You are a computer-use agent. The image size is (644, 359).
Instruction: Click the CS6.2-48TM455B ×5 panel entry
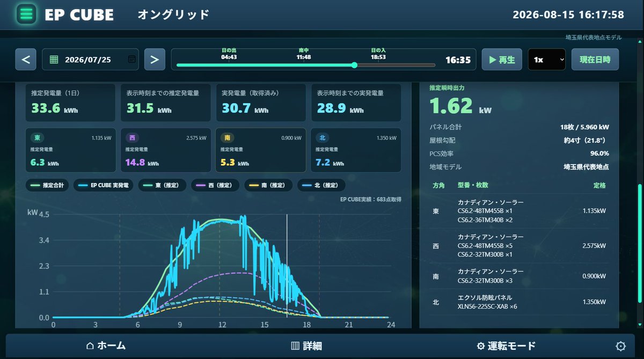(485, 245)
